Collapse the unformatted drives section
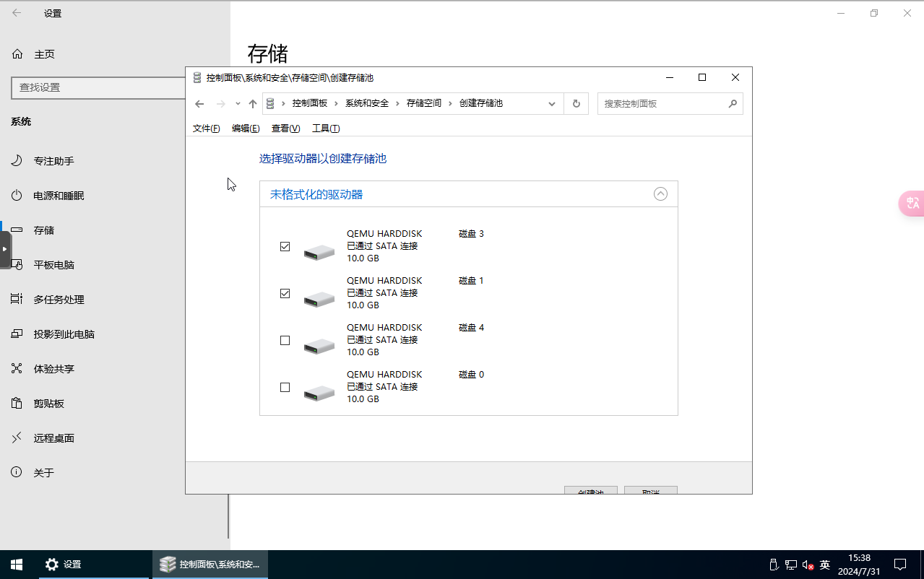The width and height of the screenshot is (924, 579). 660,194
